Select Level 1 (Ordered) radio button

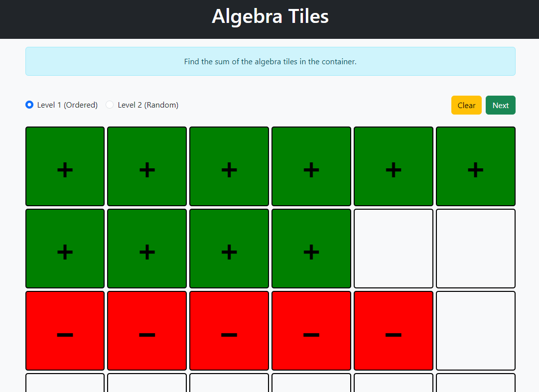(29, 105)
